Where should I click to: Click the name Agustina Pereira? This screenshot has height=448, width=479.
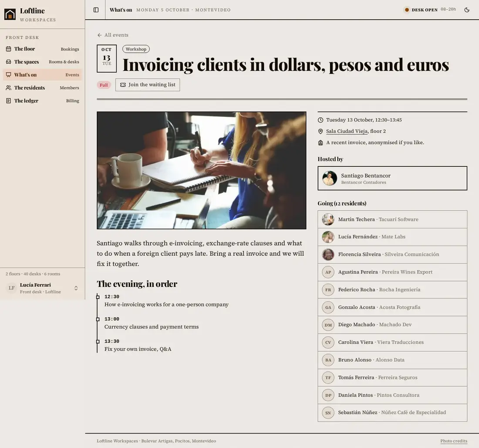click(358, 272)
